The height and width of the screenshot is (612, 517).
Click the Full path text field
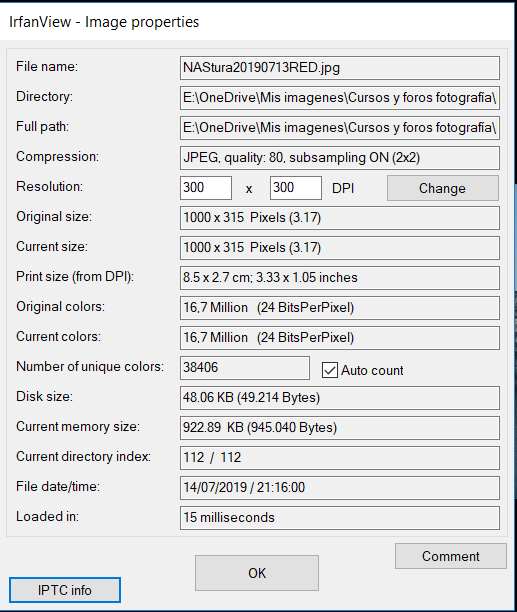pyautogui.click(x=339, y=128)
